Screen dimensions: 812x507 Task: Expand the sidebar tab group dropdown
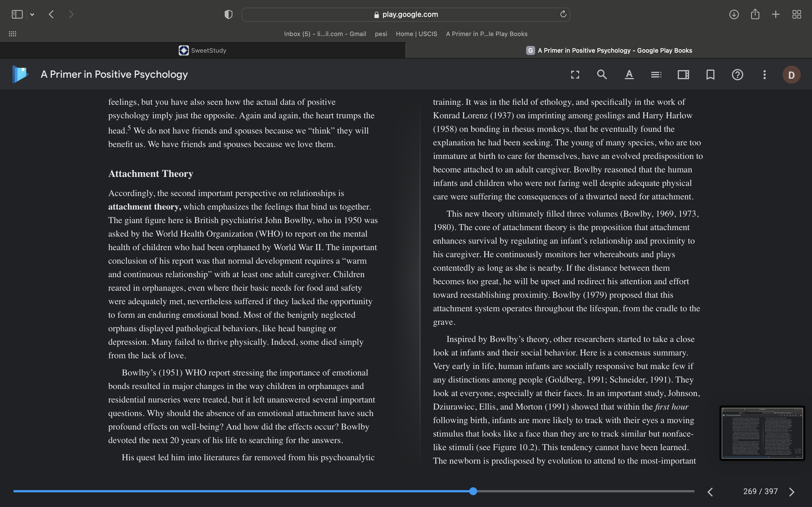[32, 14]
